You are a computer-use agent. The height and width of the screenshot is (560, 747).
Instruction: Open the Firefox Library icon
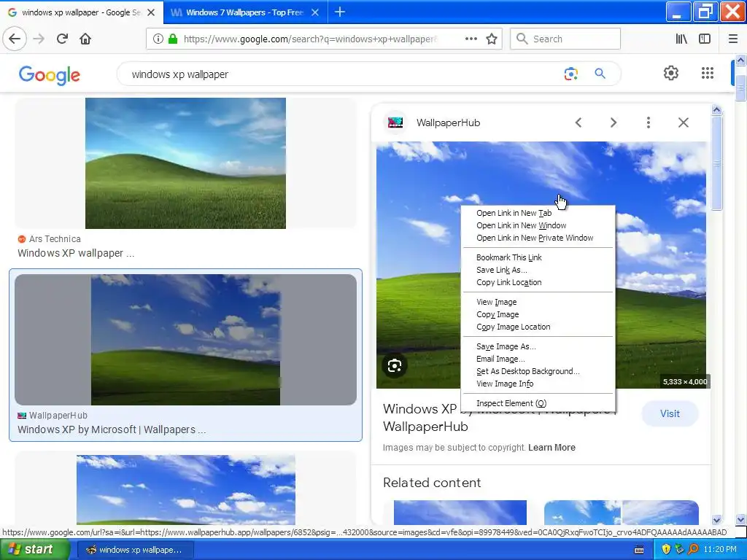pyautogui.click(x=681, y=39)
